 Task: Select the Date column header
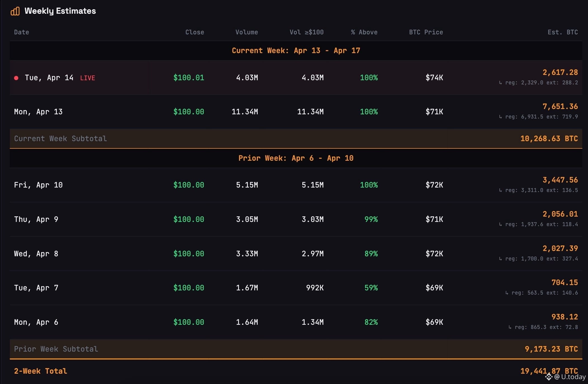click(x=22, y=32)
